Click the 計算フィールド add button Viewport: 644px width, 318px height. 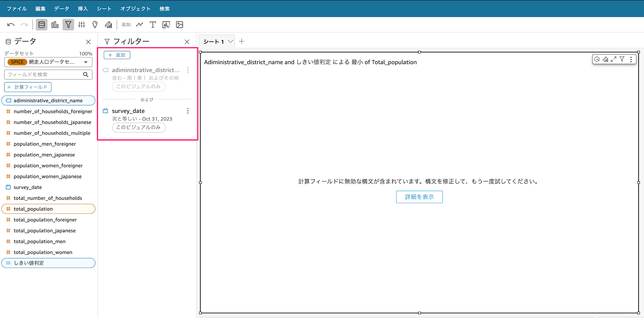coord(28,87)
